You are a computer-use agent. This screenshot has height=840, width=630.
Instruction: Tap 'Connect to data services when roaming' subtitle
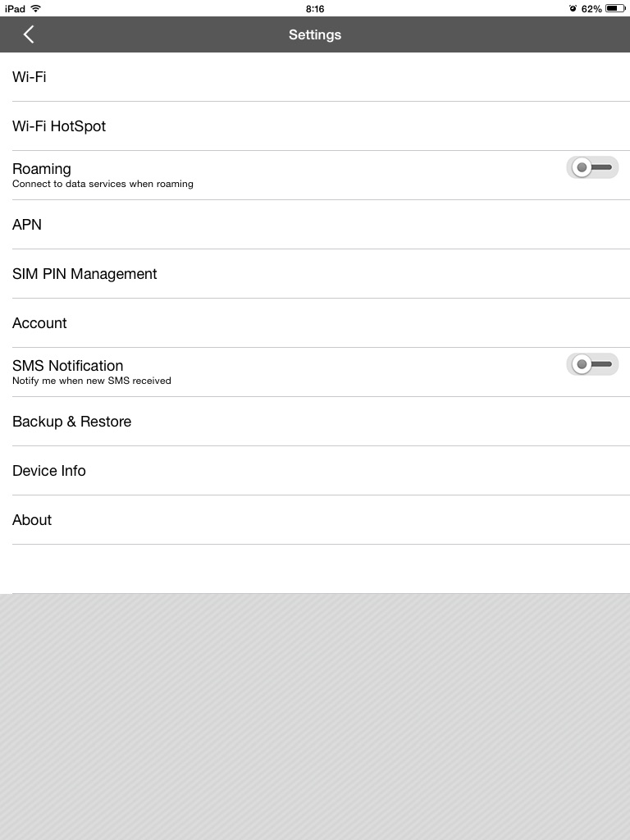click(x=103, y=184)
